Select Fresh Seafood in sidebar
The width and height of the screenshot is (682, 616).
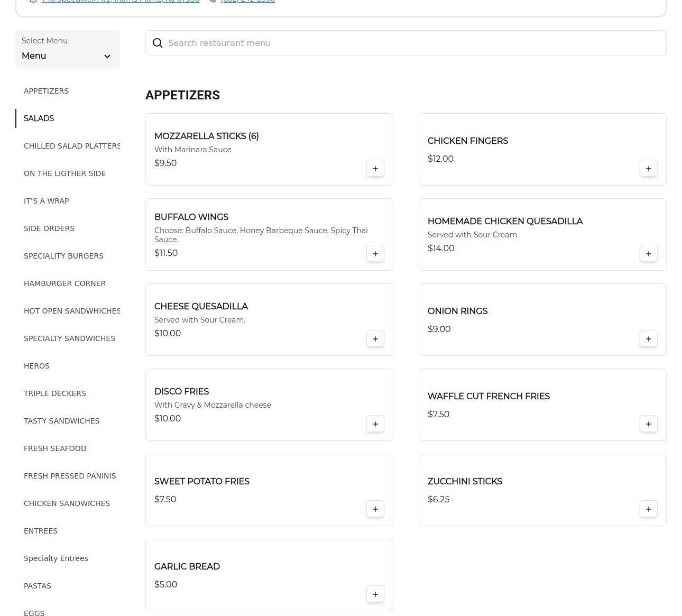(x=55, y=448)
